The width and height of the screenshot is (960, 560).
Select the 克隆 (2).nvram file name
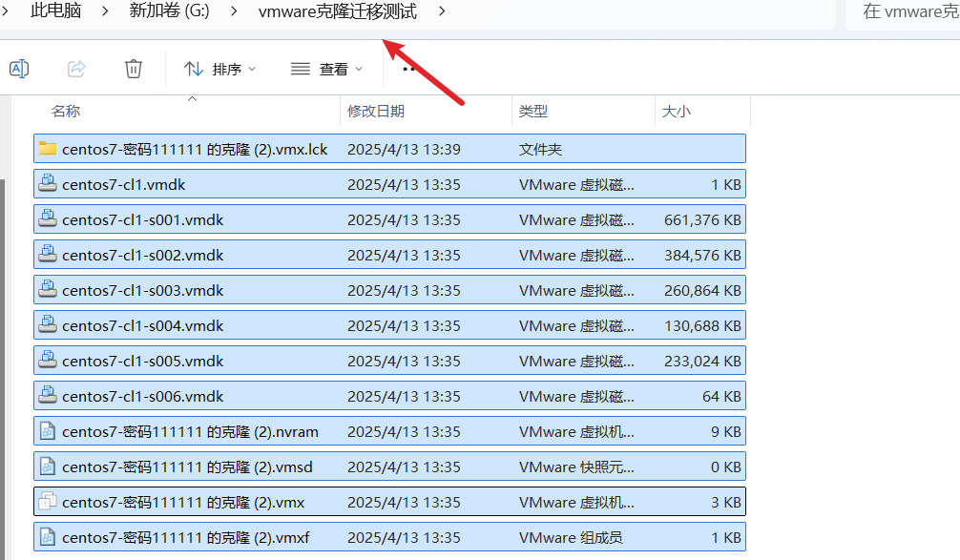190,431
